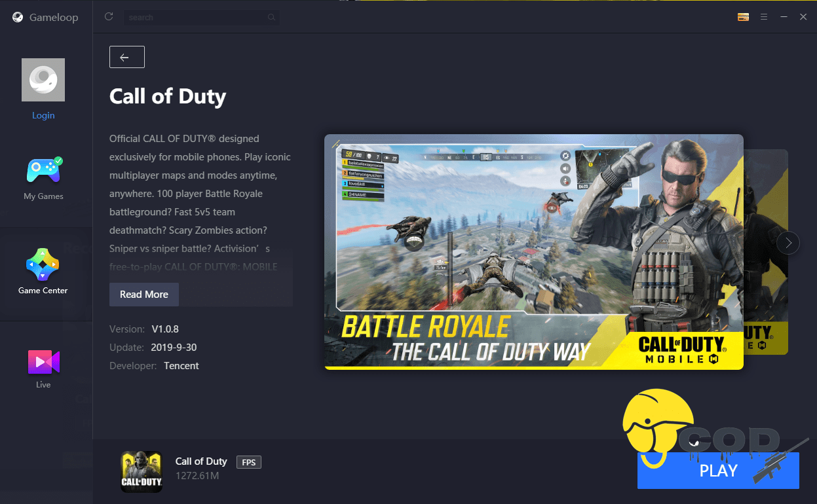Image resolution: width=817 pixels, height=504 pixels.
Task: Click the developer name Tencent
Action: click(181, 365)
